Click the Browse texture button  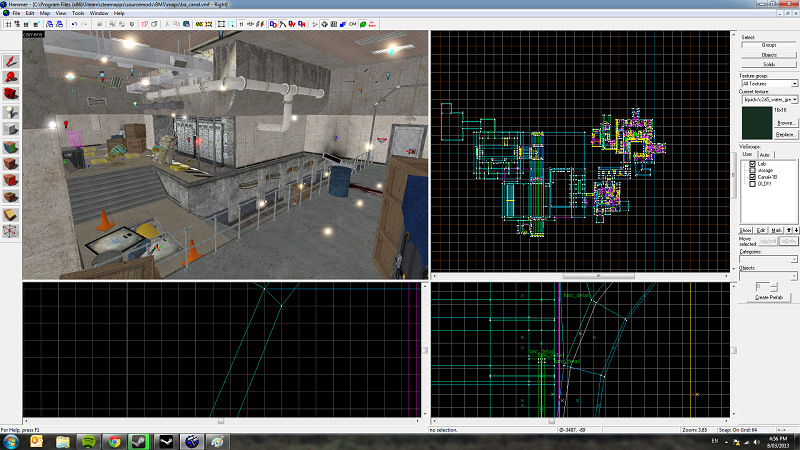click(x=785, y=123)
